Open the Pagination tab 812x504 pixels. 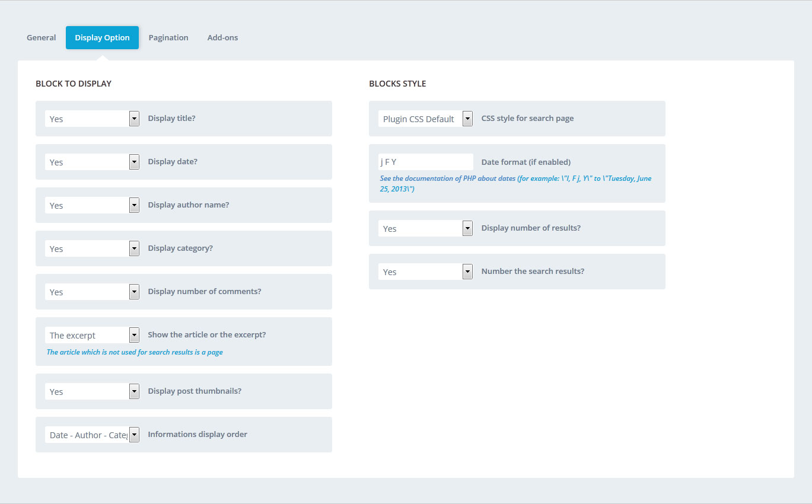tap(168, 37)
